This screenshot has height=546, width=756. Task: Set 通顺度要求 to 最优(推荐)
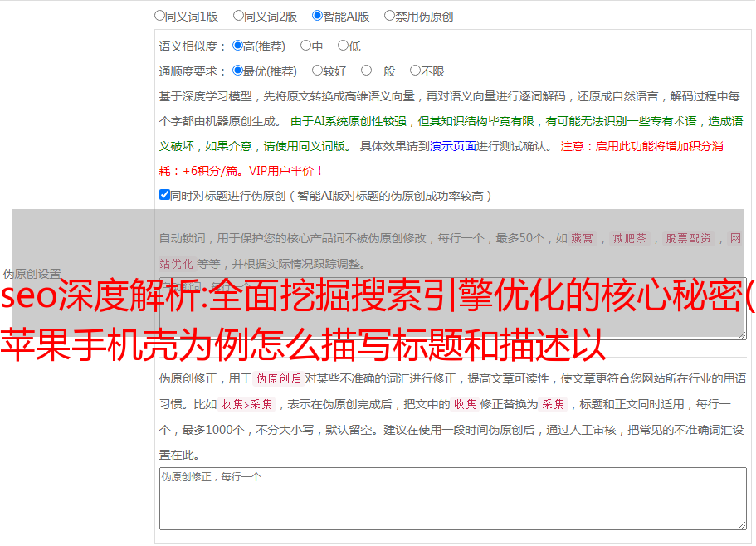coord(237,71)
